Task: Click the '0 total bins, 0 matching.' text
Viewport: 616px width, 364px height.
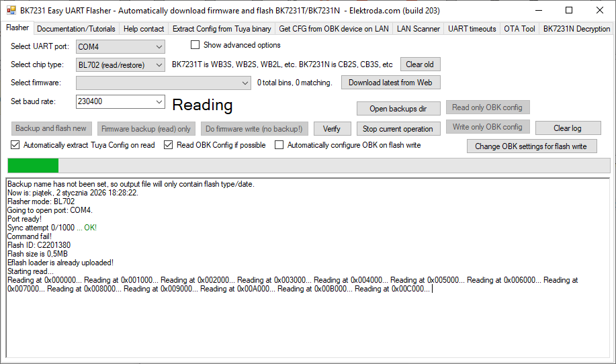Action: click(x=295, y=83)
